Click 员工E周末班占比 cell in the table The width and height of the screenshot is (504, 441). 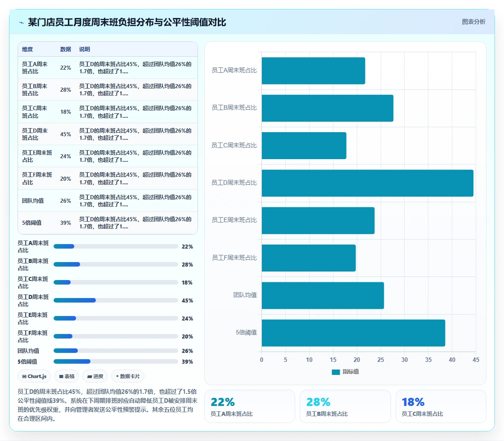point(37,156)
